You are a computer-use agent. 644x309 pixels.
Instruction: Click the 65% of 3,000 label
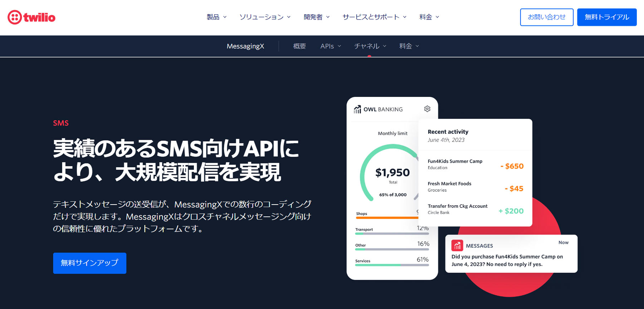point(393,195)
